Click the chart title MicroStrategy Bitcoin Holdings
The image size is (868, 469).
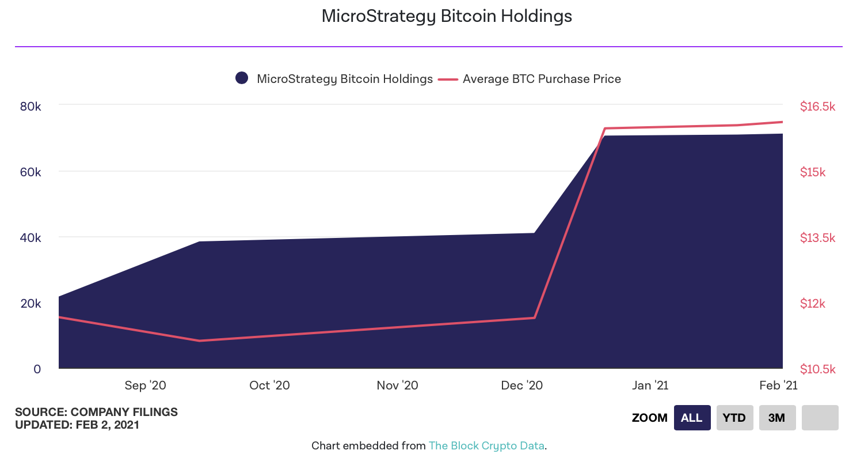[x=447, y=16]
